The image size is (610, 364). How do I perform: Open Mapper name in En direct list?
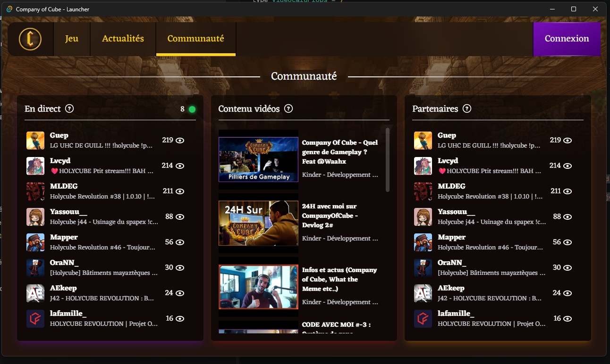pyautogui.click(x=64, y=237)
